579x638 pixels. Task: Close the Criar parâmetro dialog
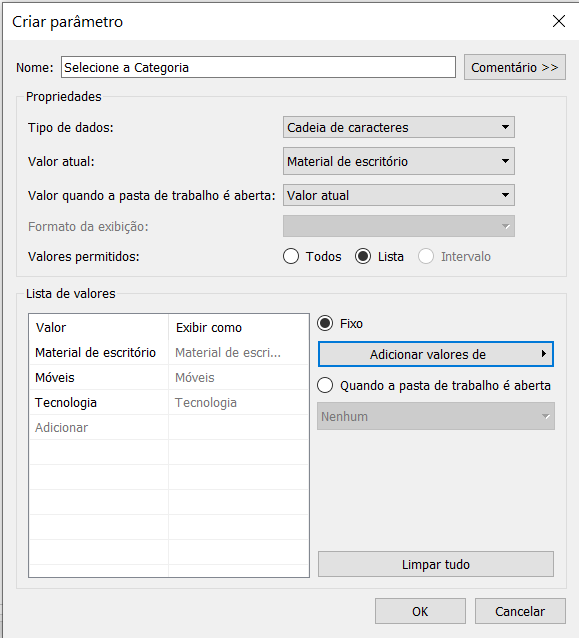559,21
